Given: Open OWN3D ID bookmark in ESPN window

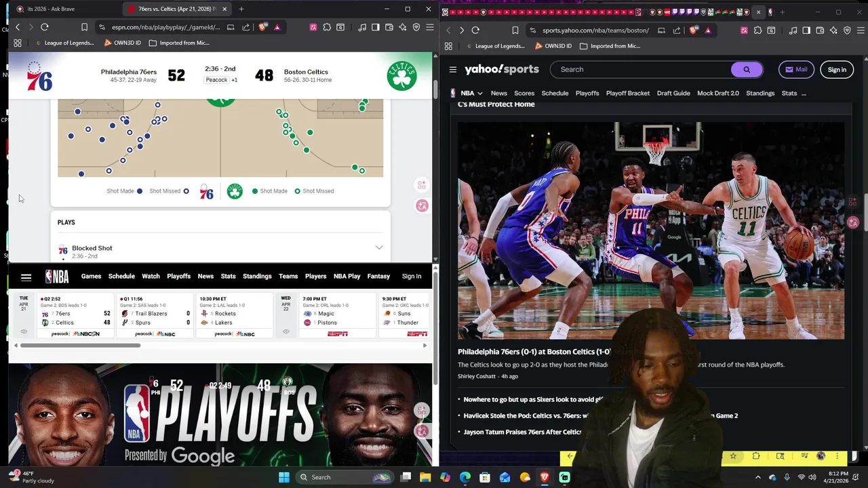Looking at the screenshot, I should (122, 43).
